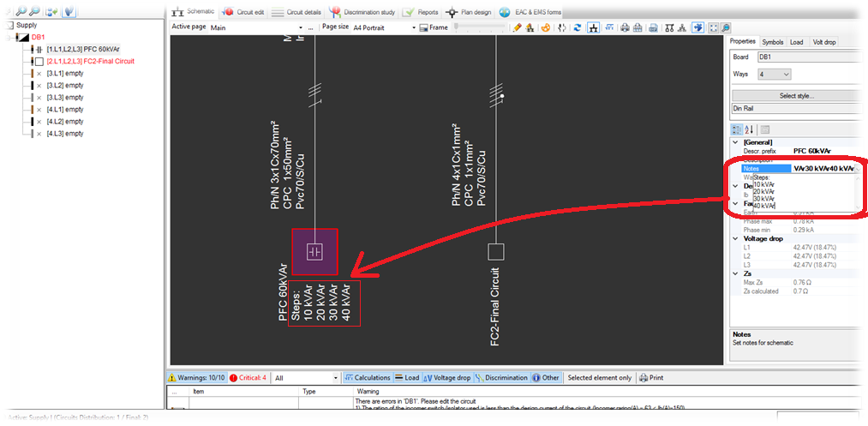868x426 pixels.
Task: Toggle the blue puzzle piece icon
Action: (697, 27)
